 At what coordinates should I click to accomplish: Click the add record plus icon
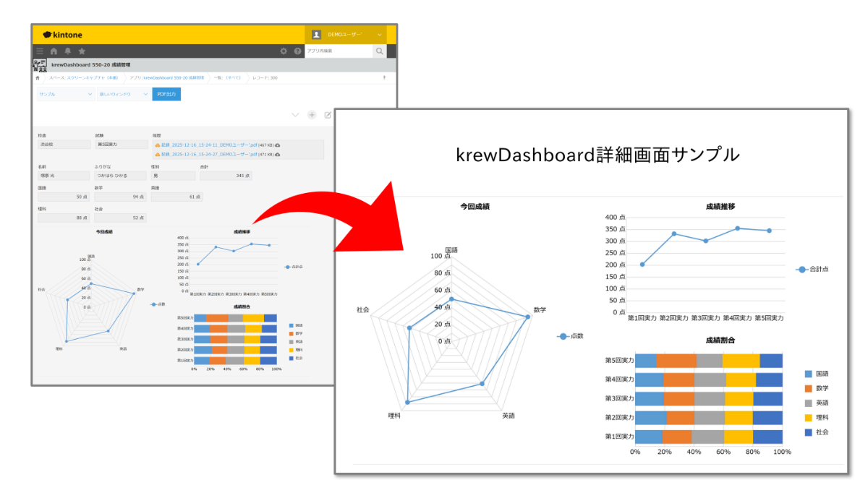coord(312,115)
